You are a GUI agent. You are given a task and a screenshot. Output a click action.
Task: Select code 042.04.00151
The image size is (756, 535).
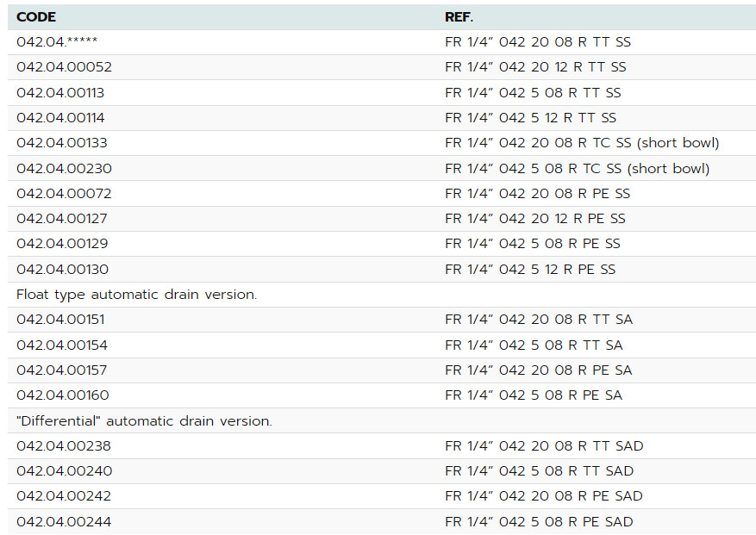tap(60, 320)
